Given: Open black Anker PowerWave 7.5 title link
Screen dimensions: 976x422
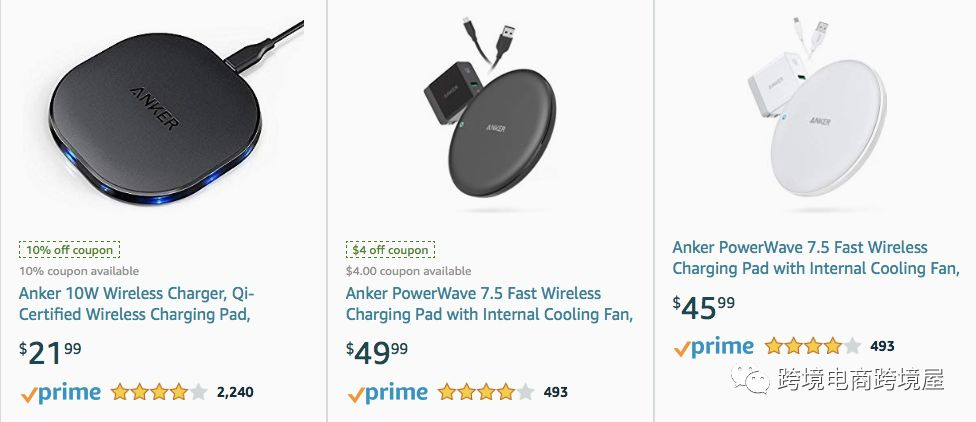Looking at the screenshot, I should point(489,304).
